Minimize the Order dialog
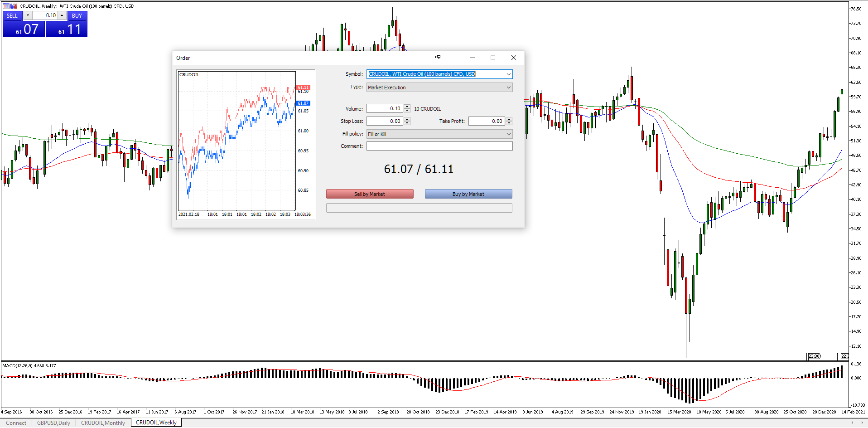 click(x=472, y=58)
